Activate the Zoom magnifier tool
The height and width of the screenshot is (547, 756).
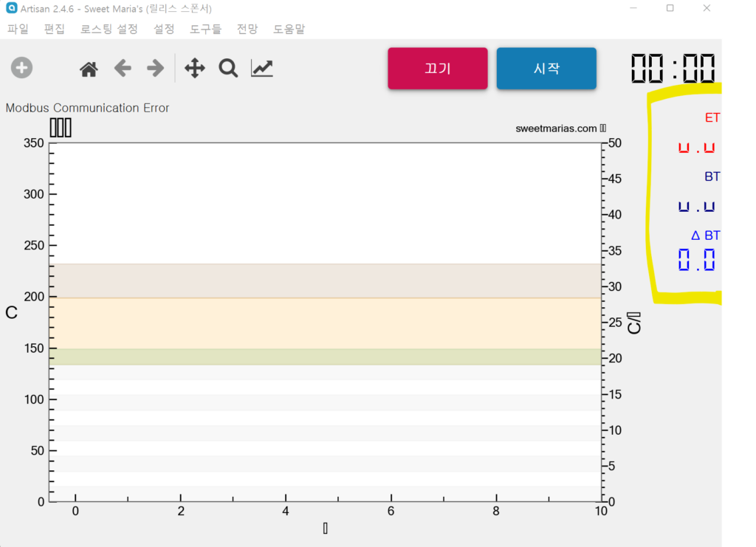point(228,69)
